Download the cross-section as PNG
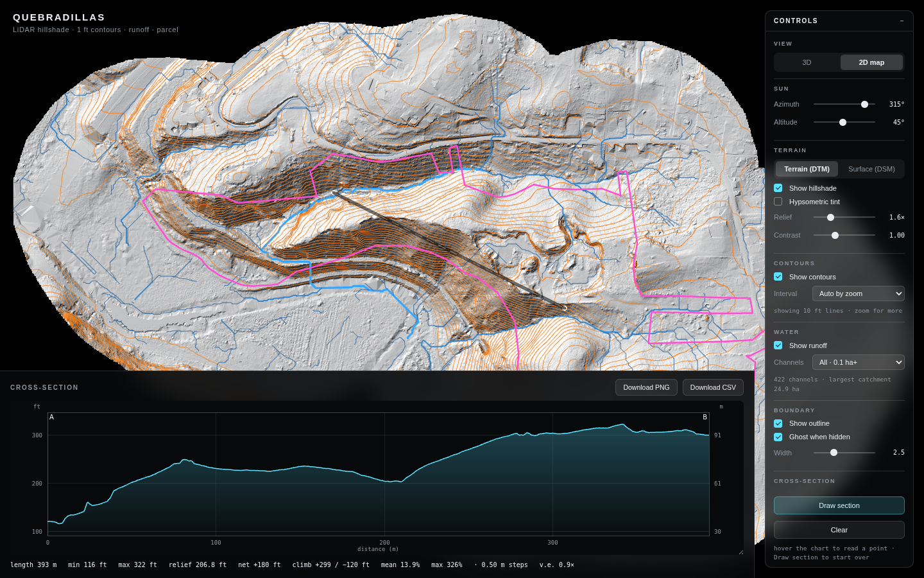This screenshot has width=924, height=578. [x=646, y=387]
